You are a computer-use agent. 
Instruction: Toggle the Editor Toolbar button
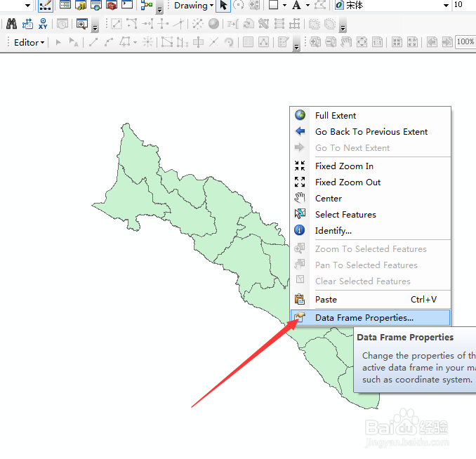click(45, 5)
